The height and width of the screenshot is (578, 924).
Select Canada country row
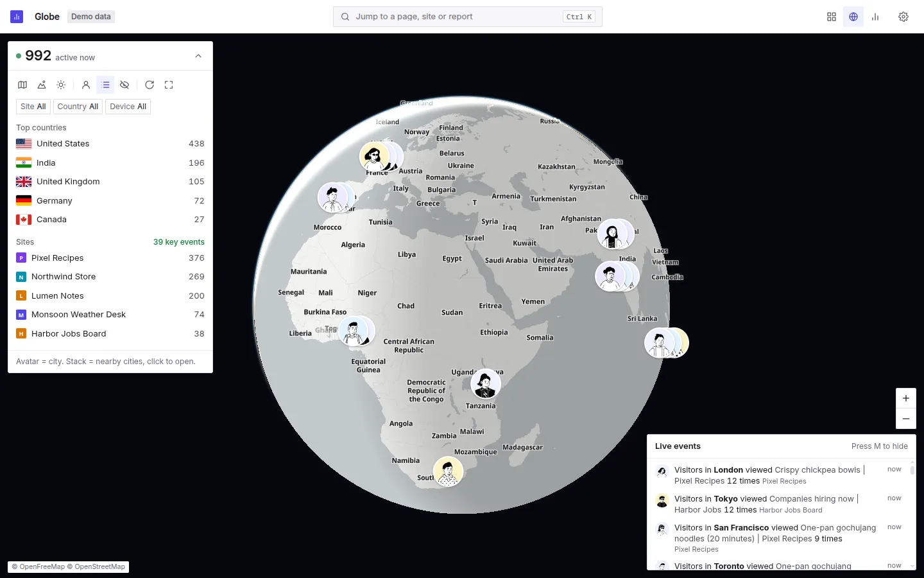click(x=110, y=220)
